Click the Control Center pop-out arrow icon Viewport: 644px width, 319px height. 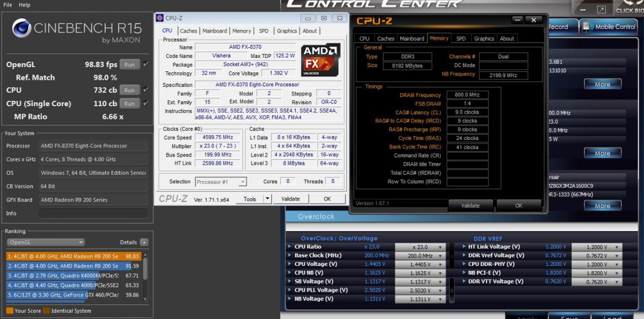tap(601, 10)
